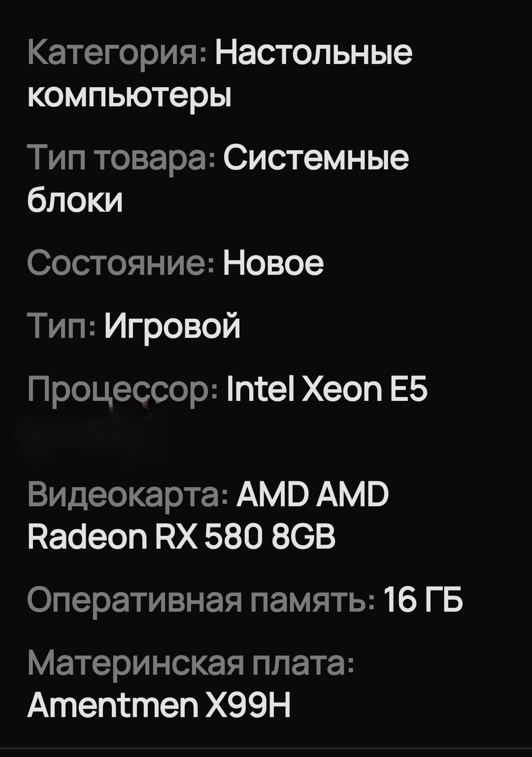Image resolution: width=532 pixels, height=757 pixels.
Task: Click the 'Материнская плата:' label
Action: (190, 663)
